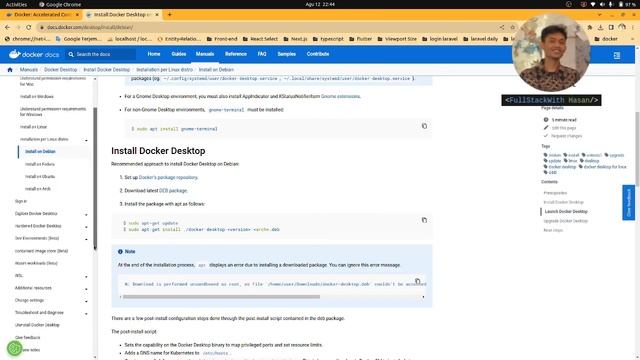Follow the Docker's package repository link
Screen dimensions: 640x360
click(x=168, y=178)
